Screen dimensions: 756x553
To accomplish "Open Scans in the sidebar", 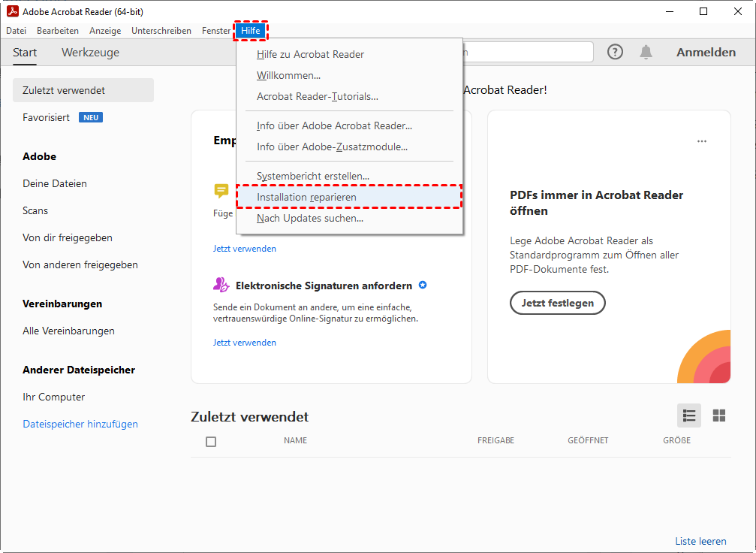I will (35, 210).
